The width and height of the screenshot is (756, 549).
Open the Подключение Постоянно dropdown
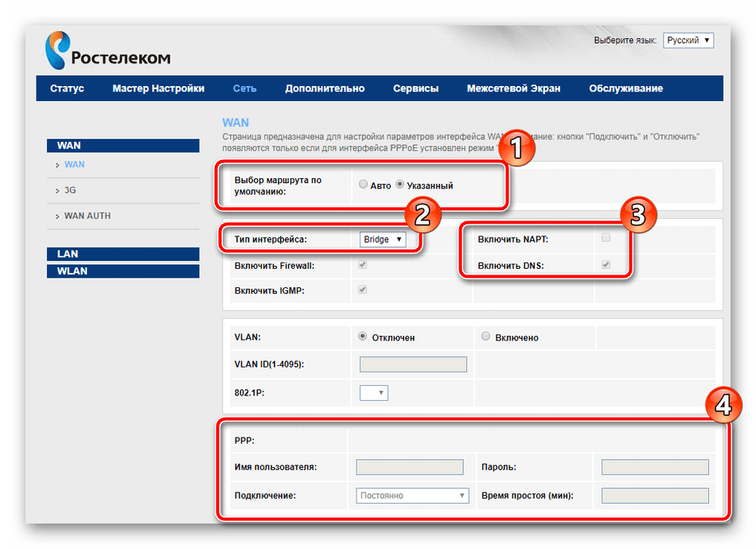(x=413, y=496)
